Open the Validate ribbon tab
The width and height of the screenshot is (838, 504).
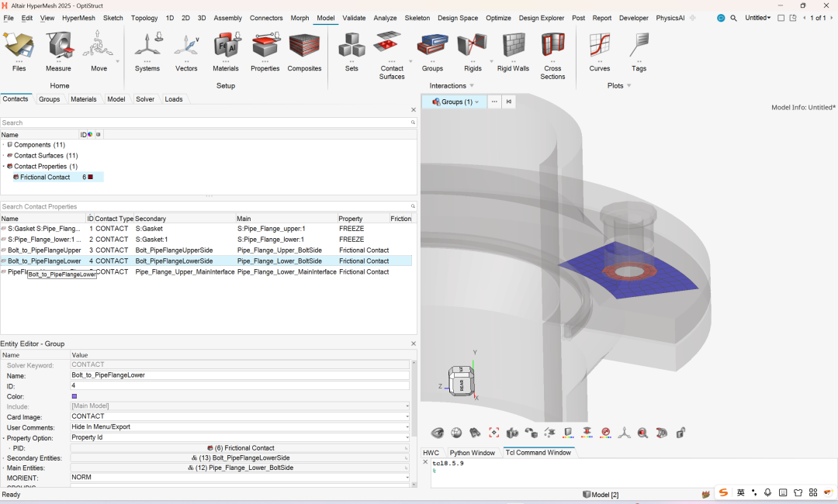coord(354,18)
